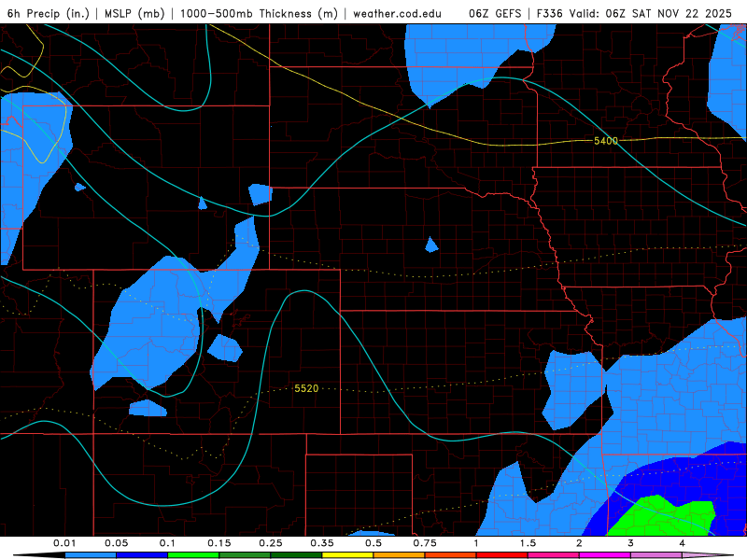
Task: Click the bright green precipitation area on map
Action: pyautogui.click(x=665, y=517)
